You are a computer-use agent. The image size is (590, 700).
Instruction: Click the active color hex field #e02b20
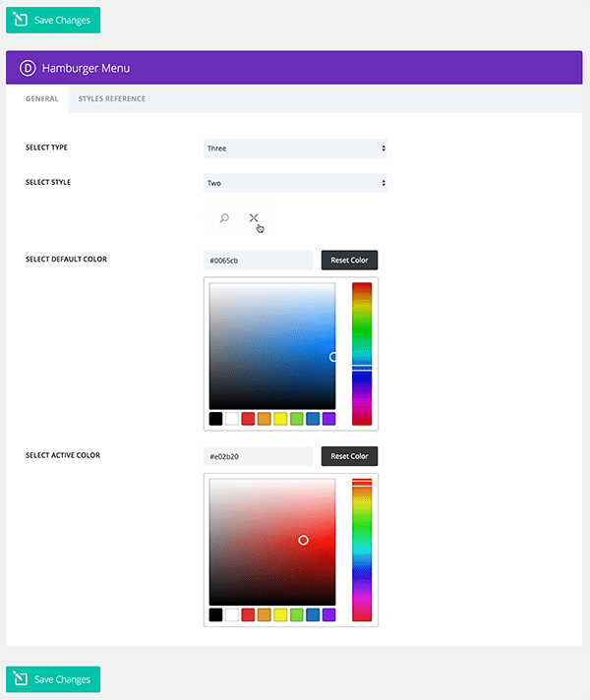click(x=259, y=456)
